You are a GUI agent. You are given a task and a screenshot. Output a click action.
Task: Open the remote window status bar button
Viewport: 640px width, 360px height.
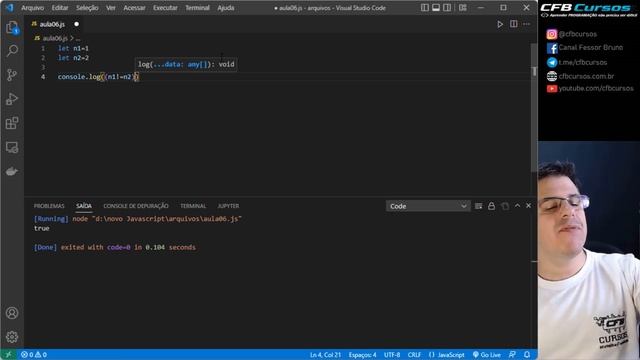(8, 355)
